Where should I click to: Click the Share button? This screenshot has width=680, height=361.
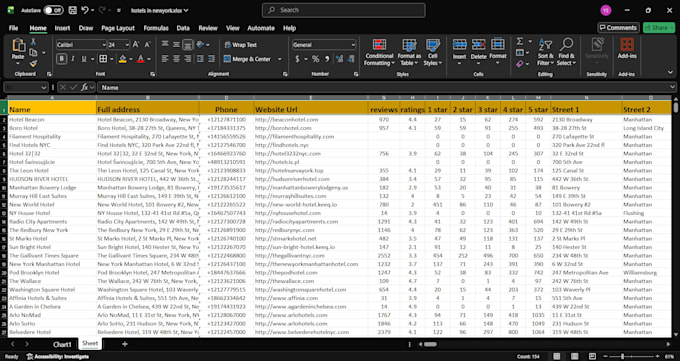[659, 28]
